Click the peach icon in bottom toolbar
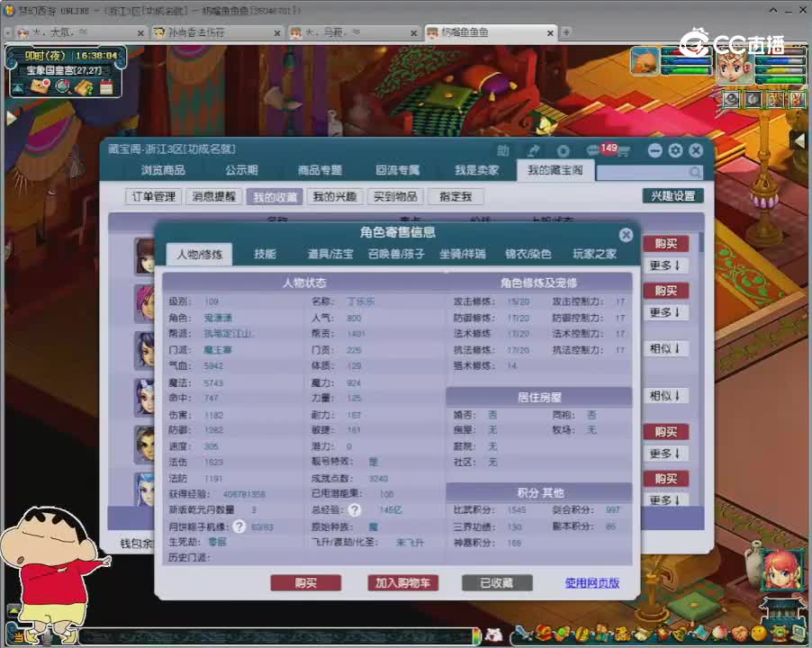 tap(720, 634)
